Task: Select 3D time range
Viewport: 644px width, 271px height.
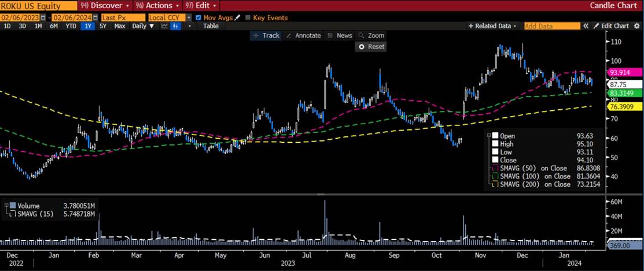Action: (22, 26)
